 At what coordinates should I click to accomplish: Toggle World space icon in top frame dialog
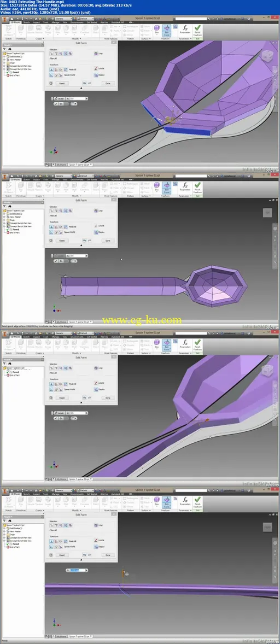tap(52, 75)
